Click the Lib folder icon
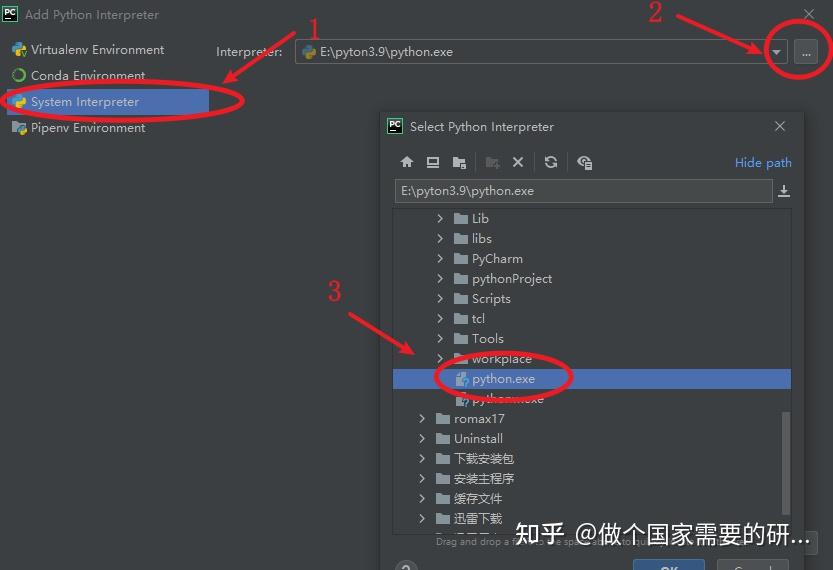The height and width of the screenshot is (570, 833). coord(461,218)
